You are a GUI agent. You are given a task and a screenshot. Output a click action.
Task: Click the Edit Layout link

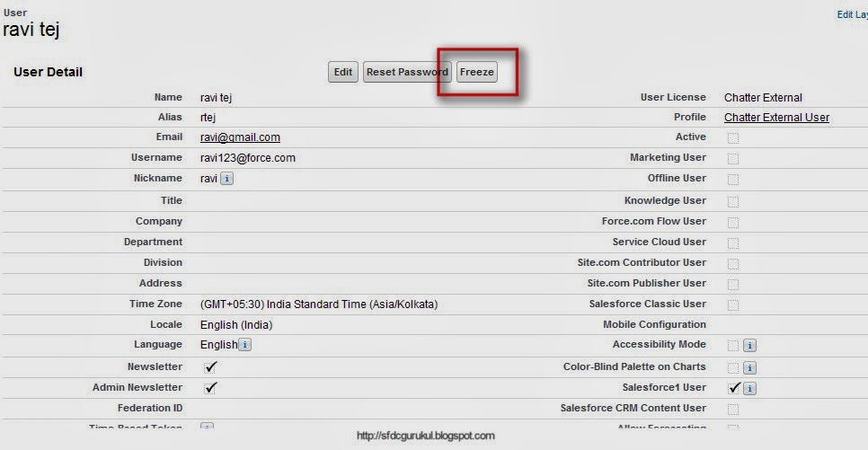point(853,14)
